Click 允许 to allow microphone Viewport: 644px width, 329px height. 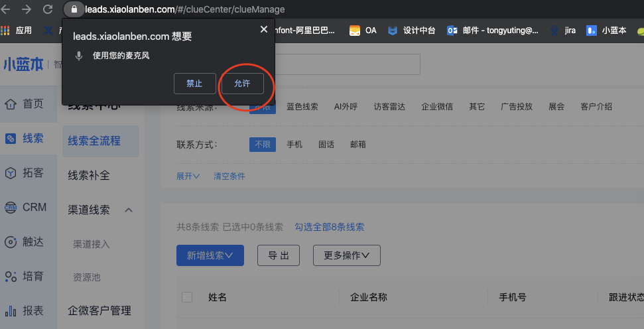242,84
